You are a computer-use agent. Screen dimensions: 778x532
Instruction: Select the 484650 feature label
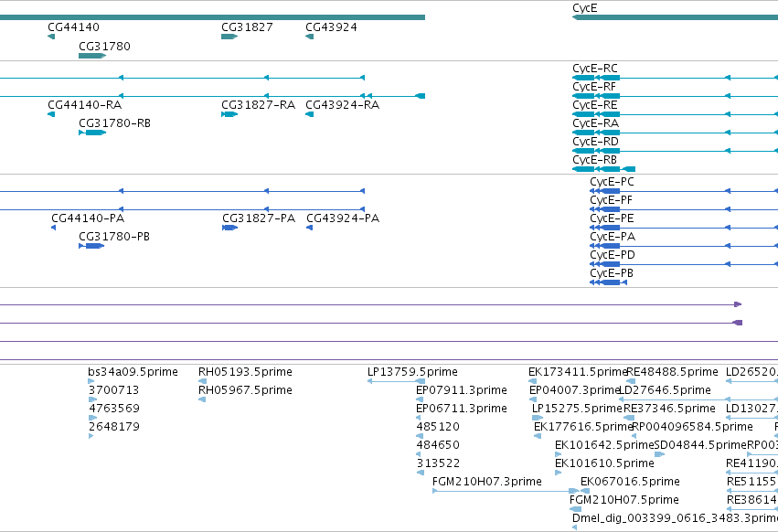pos(438,445)
